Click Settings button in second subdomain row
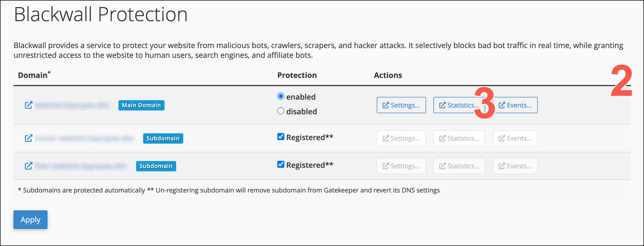 (x=401, y=166)
